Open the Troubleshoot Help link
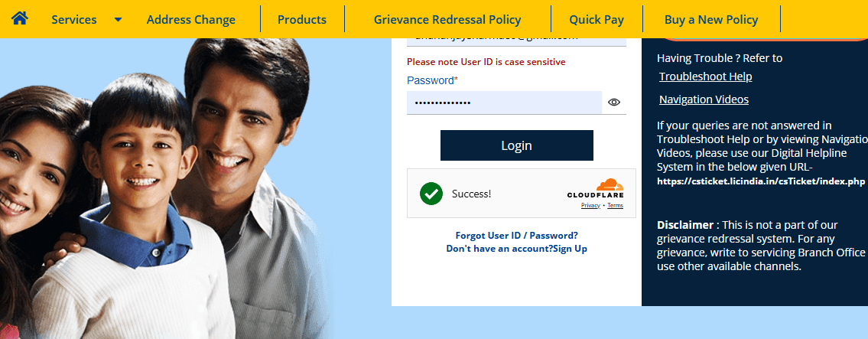The height and width of the screenshot is (339, 868). click(x=705, y=77)
